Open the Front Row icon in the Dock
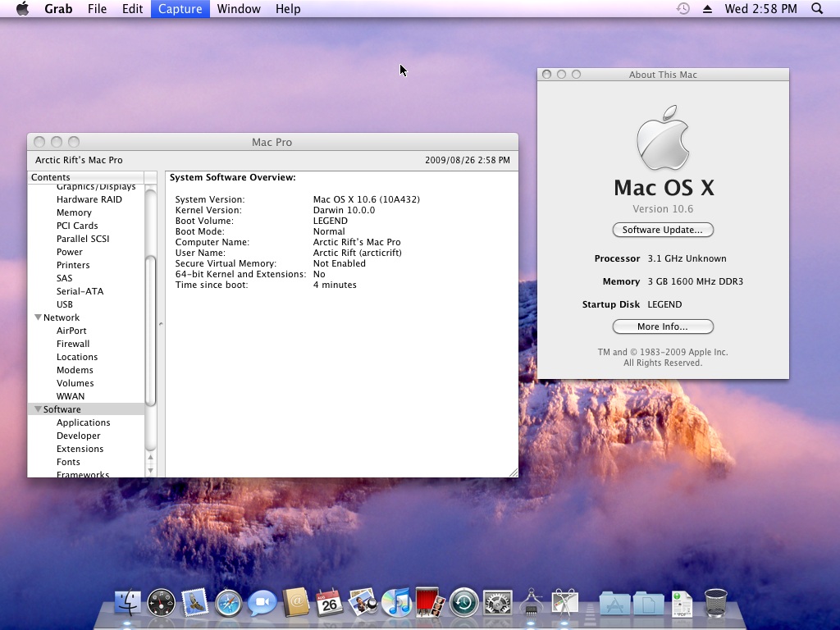The width and height of the screenshot is (840, 630). pyautogui.click(x=430, y=603)
